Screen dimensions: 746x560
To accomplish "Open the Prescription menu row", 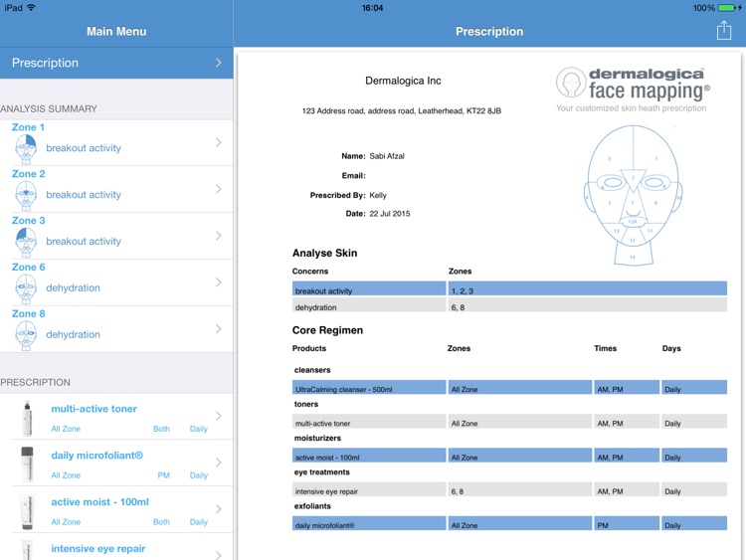I will coord(116,63).
